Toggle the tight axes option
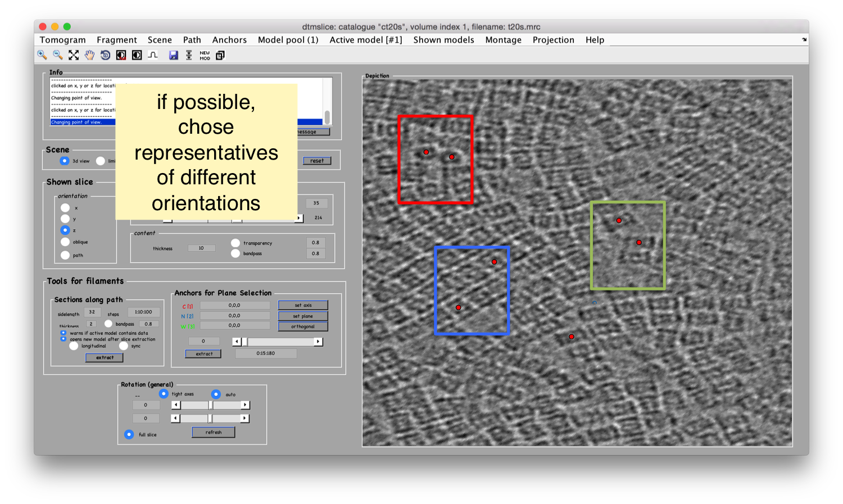This screenshot has height=504, width=843. 164,393
